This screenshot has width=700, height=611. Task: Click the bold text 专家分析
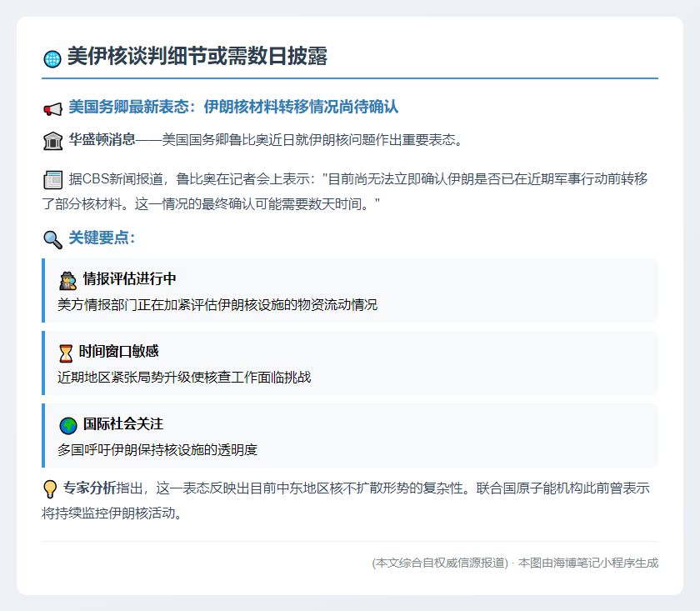89,488
